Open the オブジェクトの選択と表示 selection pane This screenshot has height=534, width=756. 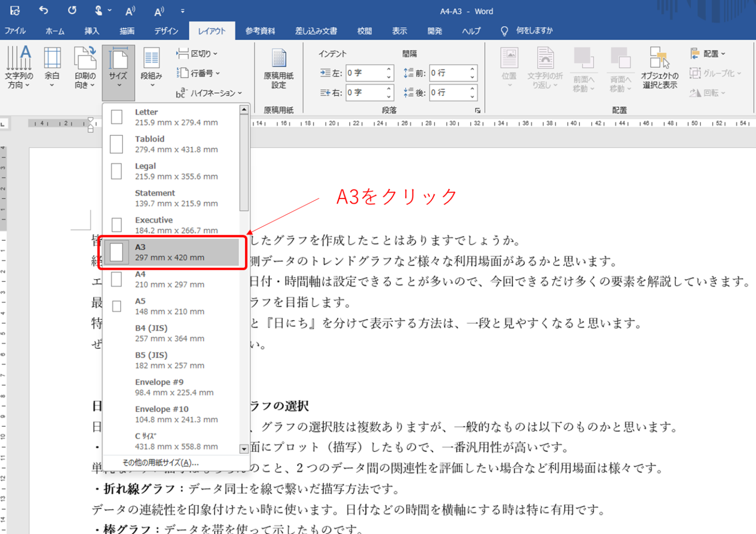[660, 69]
